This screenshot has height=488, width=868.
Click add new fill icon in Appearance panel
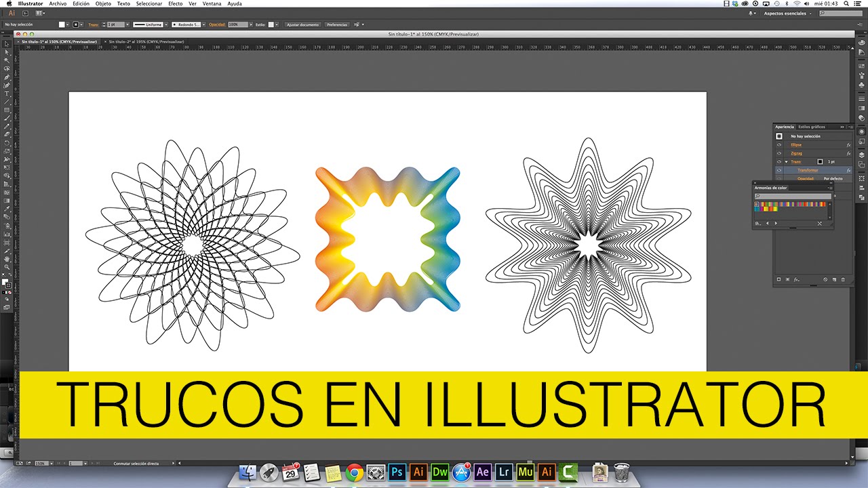click(x=787, y=279)
